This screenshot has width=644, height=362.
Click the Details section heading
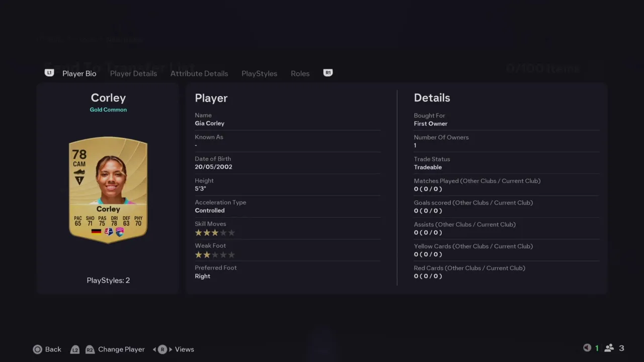(432, 98)
